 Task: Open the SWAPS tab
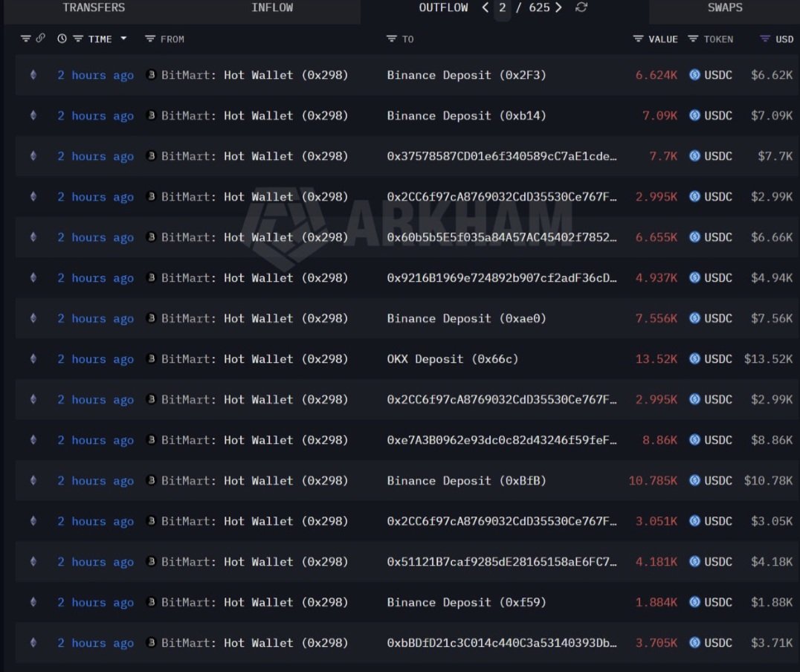click(x=724, y=7)
